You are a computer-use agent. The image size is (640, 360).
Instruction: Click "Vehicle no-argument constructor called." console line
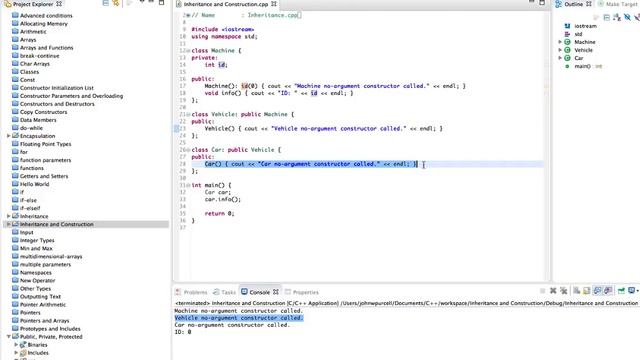(x=239, y=318)
